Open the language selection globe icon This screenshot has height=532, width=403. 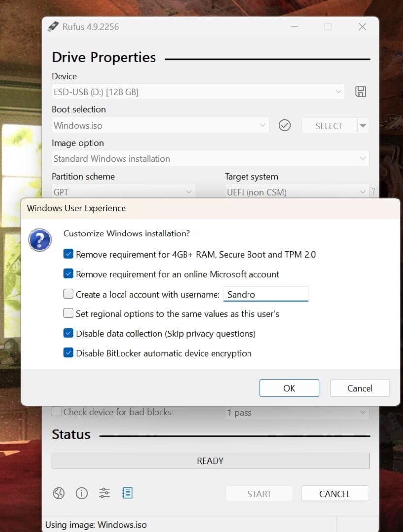(x=59, y=493)
